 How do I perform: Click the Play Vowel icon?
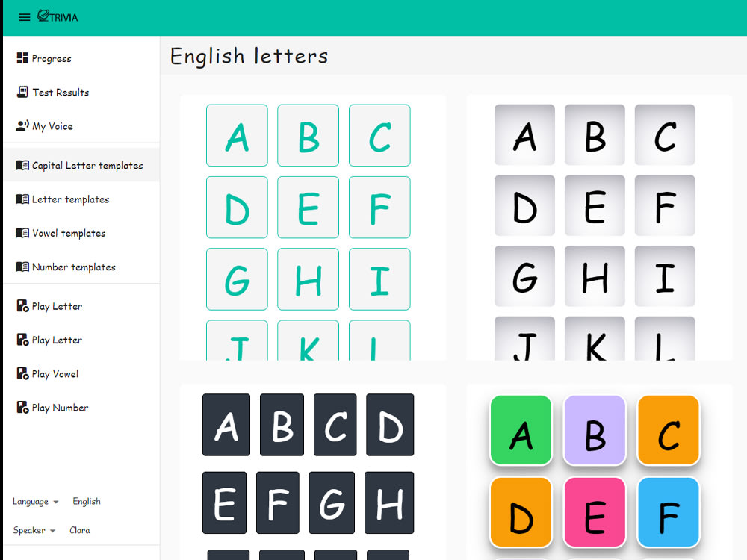[x=22, y=373]
